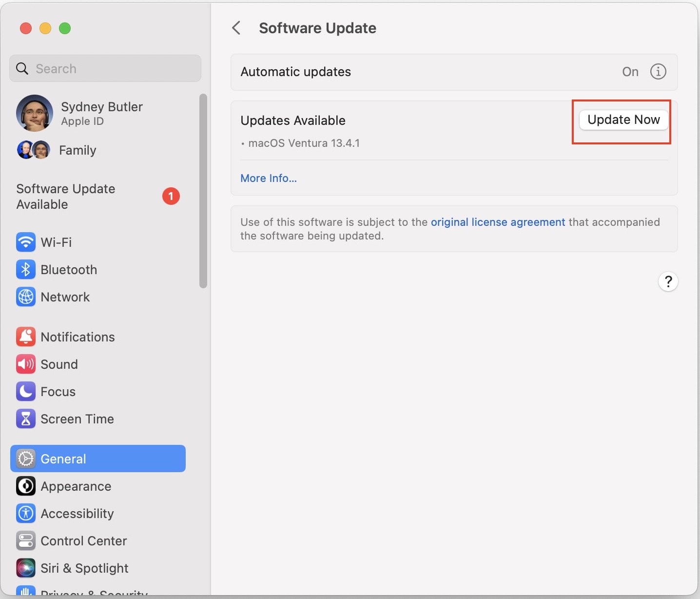Switch to General settings
Screen dimensions: 700x599
coord(63,459)
